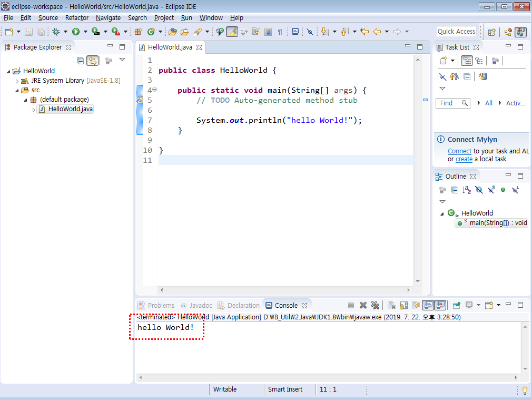
Task: Click Previous Annotation up arrow icon
Action: tap(344, 32)
